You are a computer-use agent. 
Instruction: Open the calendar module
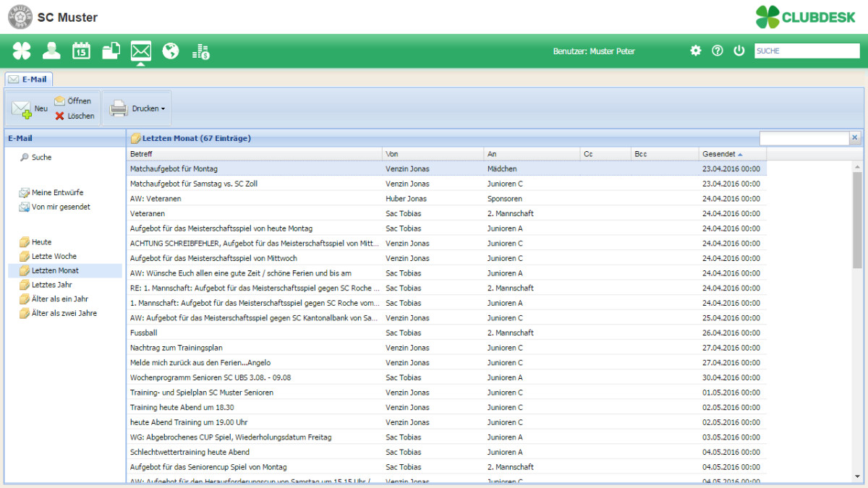point(81,51)
